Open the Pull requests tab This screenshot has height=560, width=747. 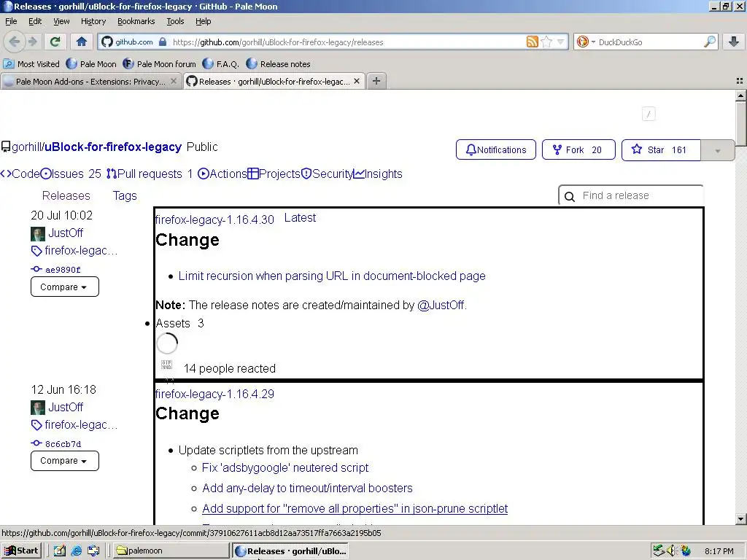point(150,174)
